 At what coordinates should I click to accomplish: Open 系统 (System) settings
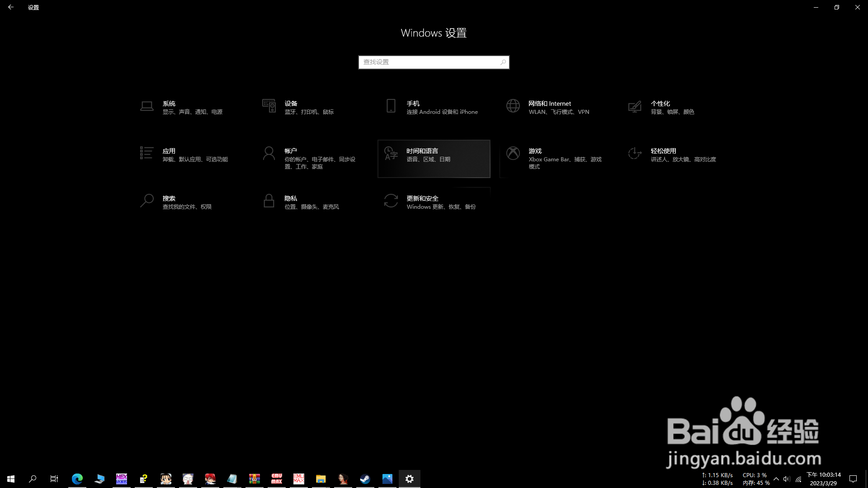click(x=185, y=108)
